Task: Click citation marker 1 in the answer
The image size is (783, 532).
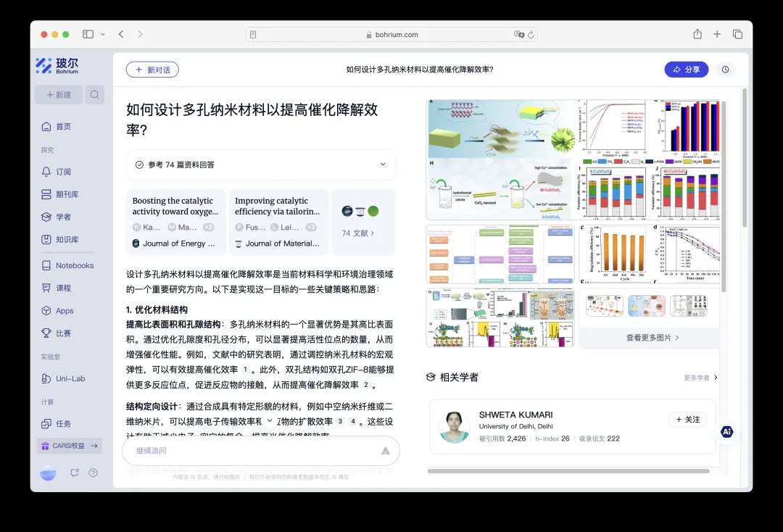Action: pyautogui.click(x=245, y=370)
